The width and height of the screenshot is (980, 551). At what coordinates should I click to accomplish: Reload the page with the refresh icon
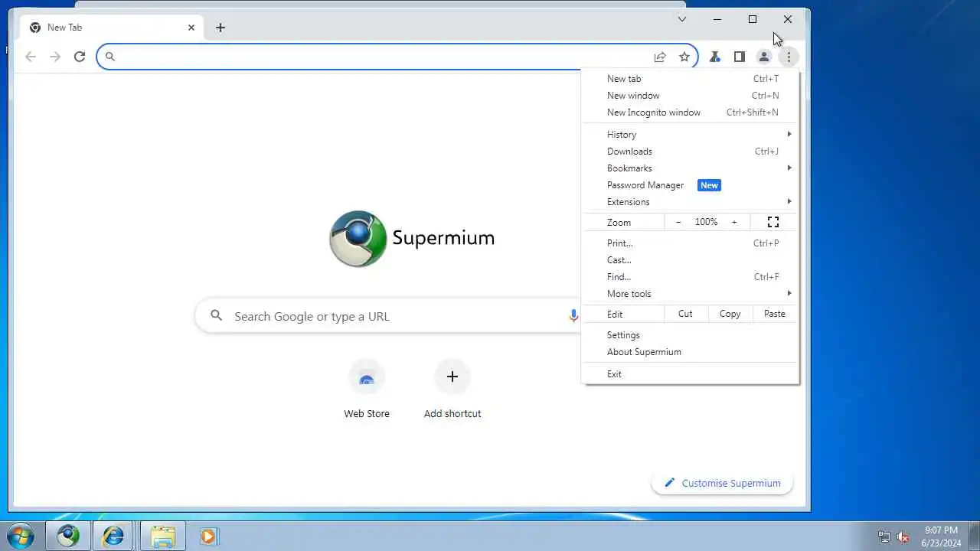tap(79, 57)
